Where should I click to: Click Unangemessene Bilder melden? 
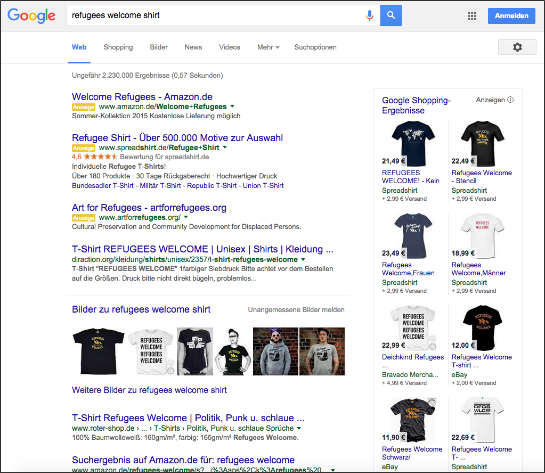pyautogui.click(x=296, y=310)
